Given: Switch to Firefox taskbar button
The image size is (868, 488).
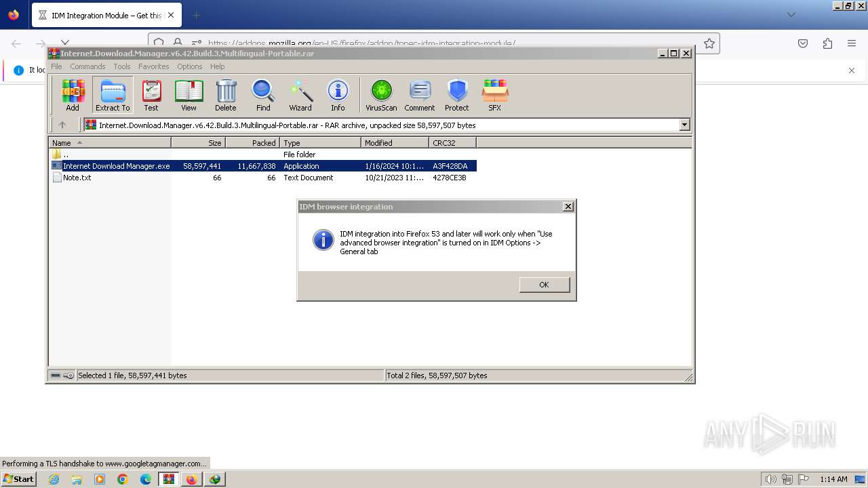Looking at the screenshot, I should [192, 479].
